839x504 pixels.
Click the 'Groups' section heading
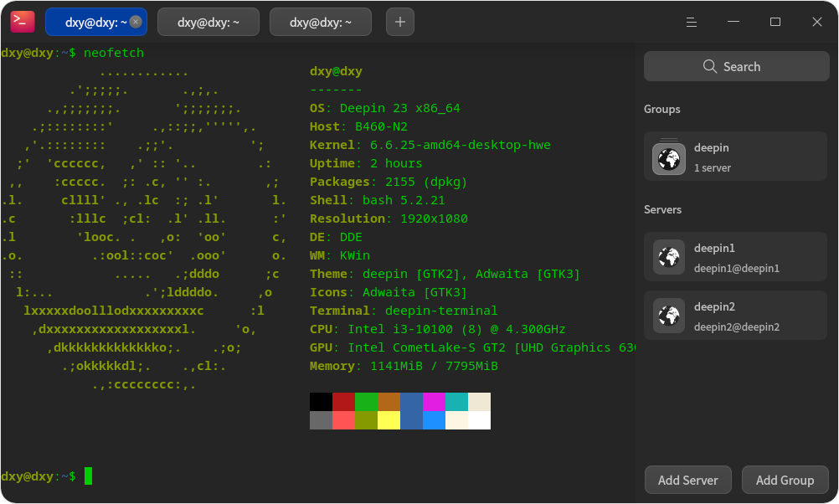tap(661, 109)
